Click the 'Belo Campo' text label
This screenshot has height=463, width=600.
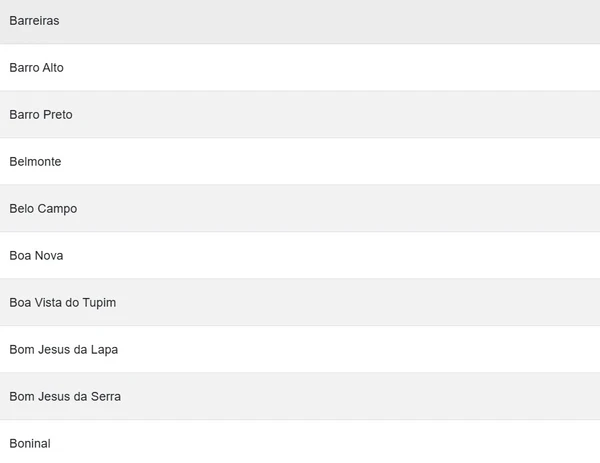coord(43,209)
